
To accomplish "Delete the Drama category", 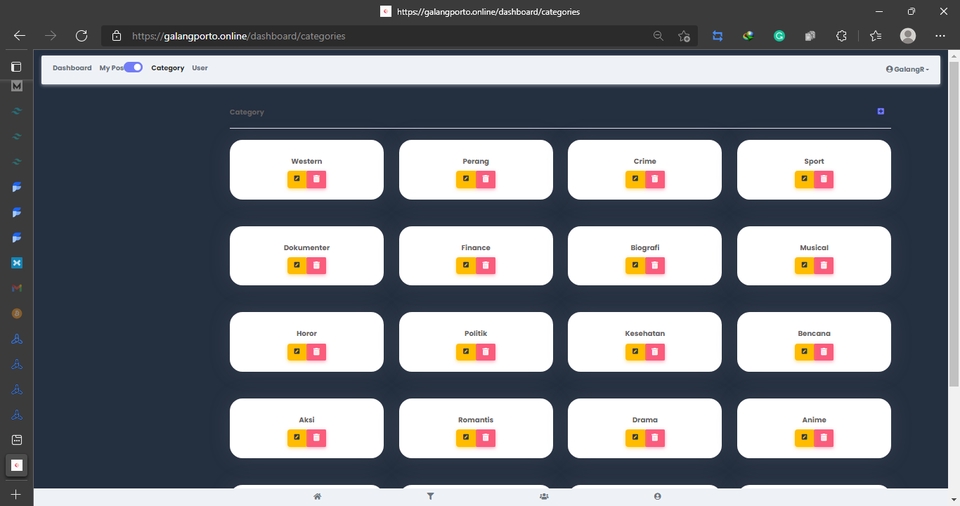I will pos(654,438).
